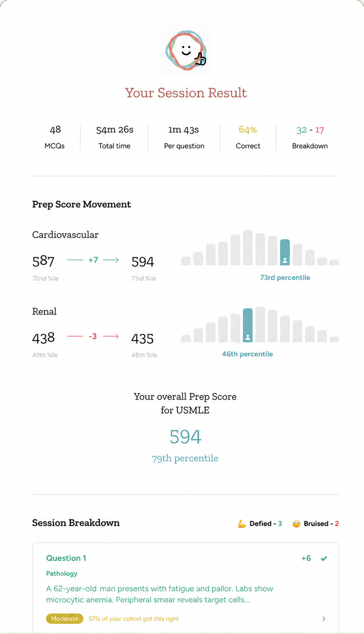The width and height of the screenshot is (364, 634).
Task: Open the Question 1 heading
Action: coord(66,558)
